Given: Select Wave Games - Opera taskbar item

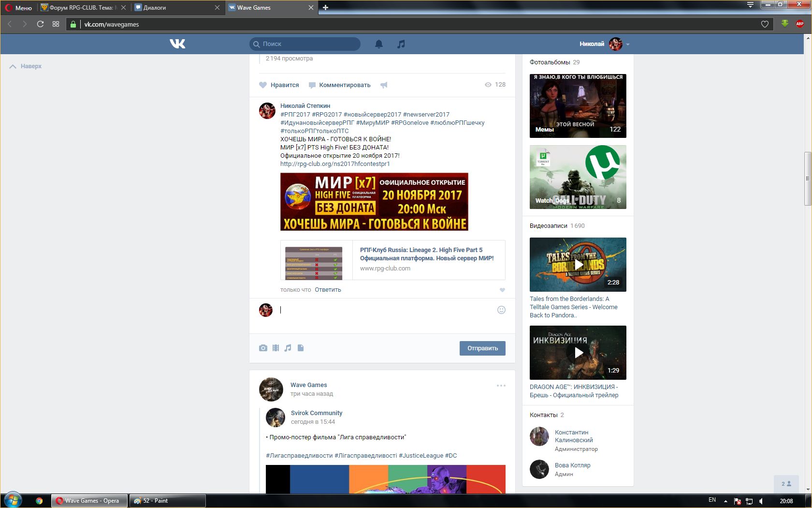Looking at the screenshot, I should click(x=89, y=501).
